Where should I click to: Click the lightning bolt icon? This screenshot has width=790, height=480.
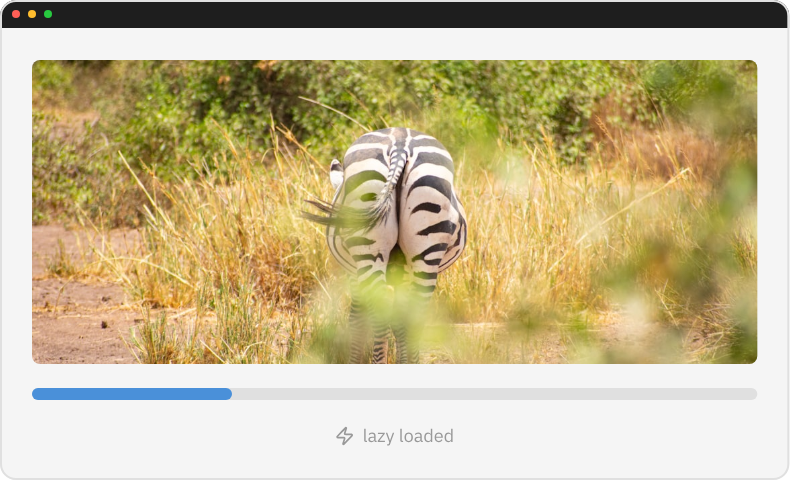tap(344, 436)
